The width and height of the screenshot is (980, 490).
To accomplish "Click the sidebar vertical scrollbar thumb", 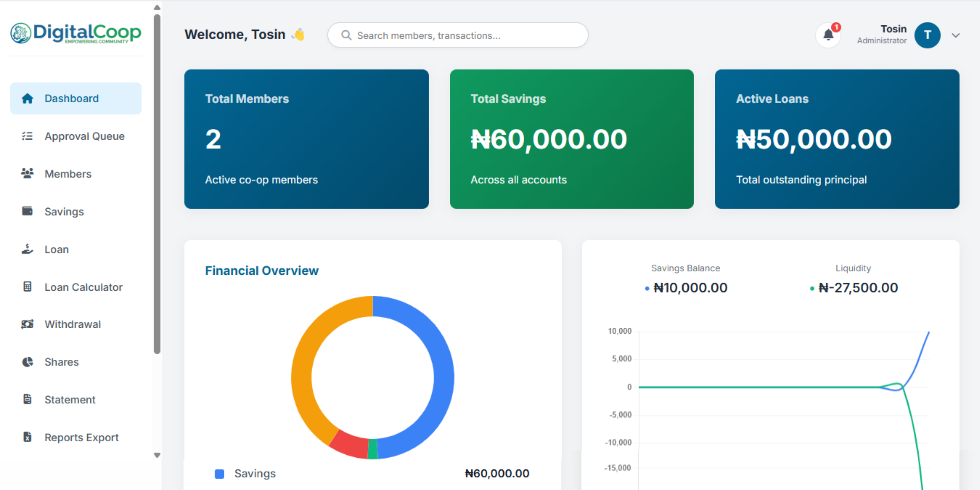I will pos(157,184).
